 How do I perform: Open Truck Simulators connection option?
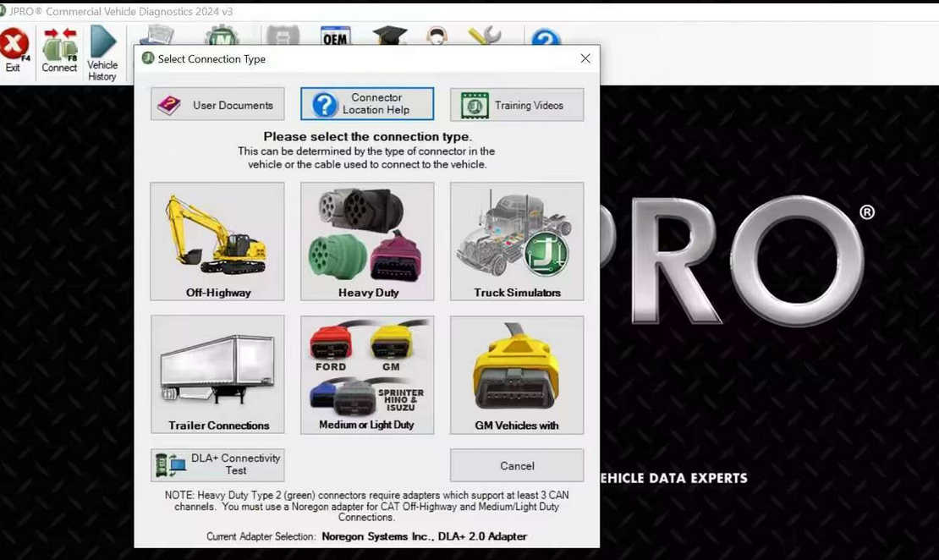click(516, 241)
